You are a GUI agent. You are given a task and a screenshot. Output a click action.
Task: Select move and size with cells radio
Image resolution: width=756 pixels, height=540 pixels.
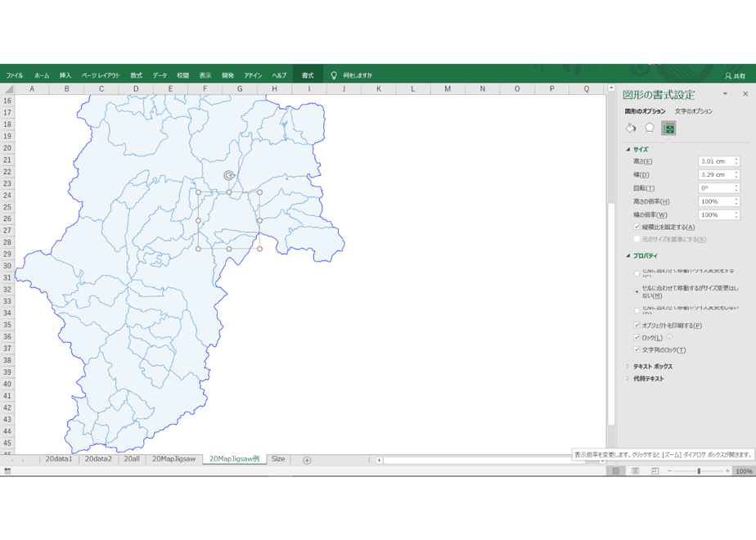pos(637,273)
